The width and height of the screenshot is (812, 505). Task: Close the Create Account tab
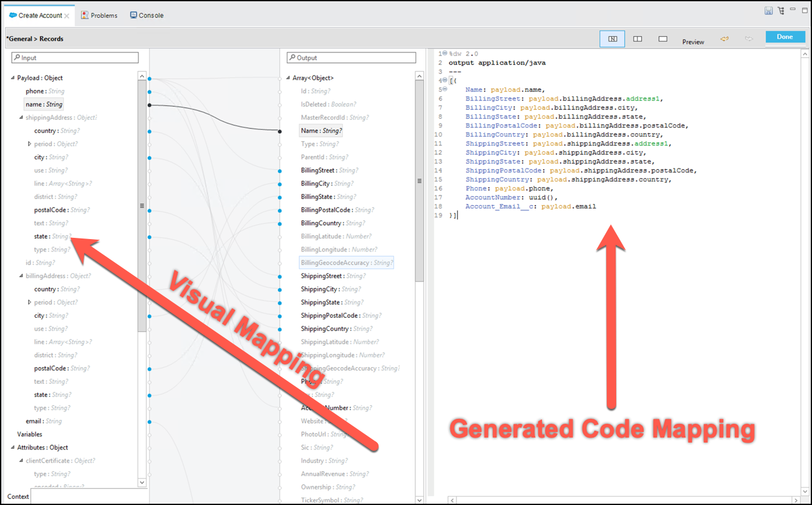(67, 16)
